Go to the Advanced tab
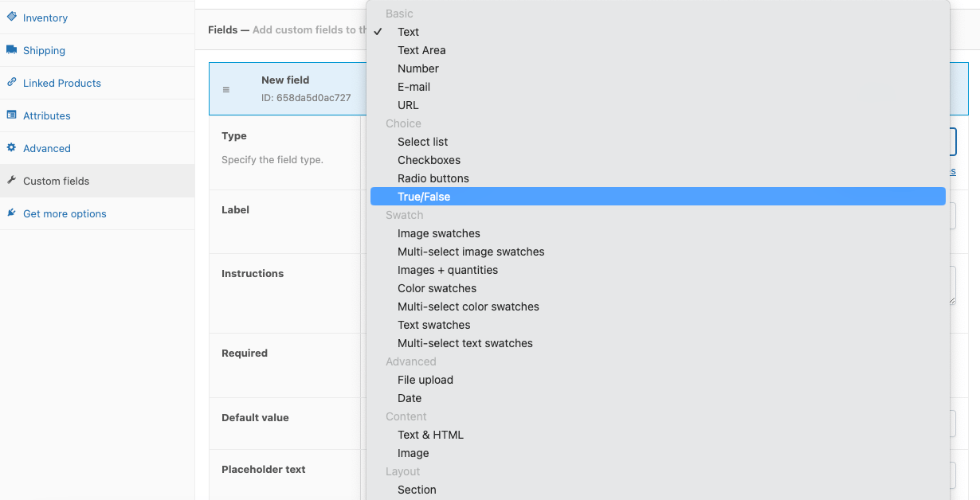 point(97,148)
